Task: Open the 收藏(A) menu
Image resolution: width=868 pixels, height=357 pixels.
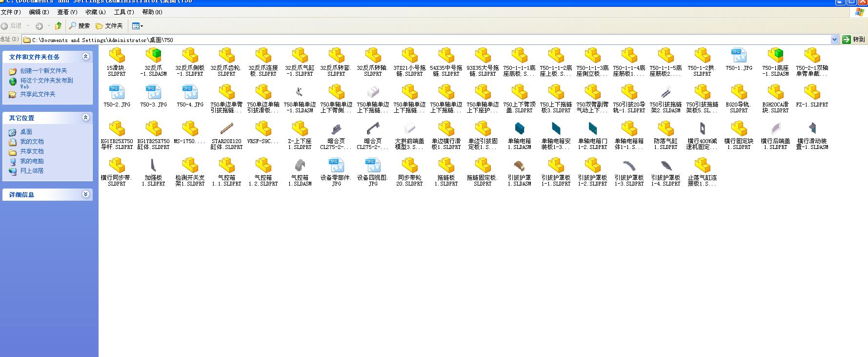Action: click(x=96, y=12)
